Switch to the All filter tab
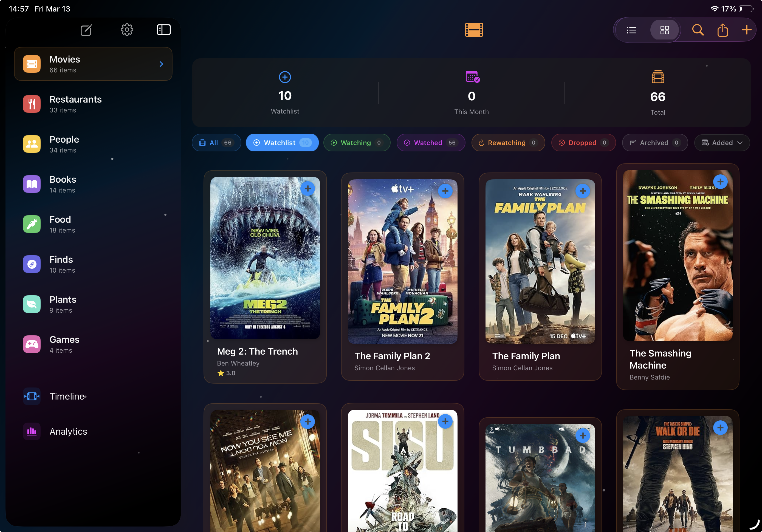Viewport: 762px width, 532px height. click(216, 143)
